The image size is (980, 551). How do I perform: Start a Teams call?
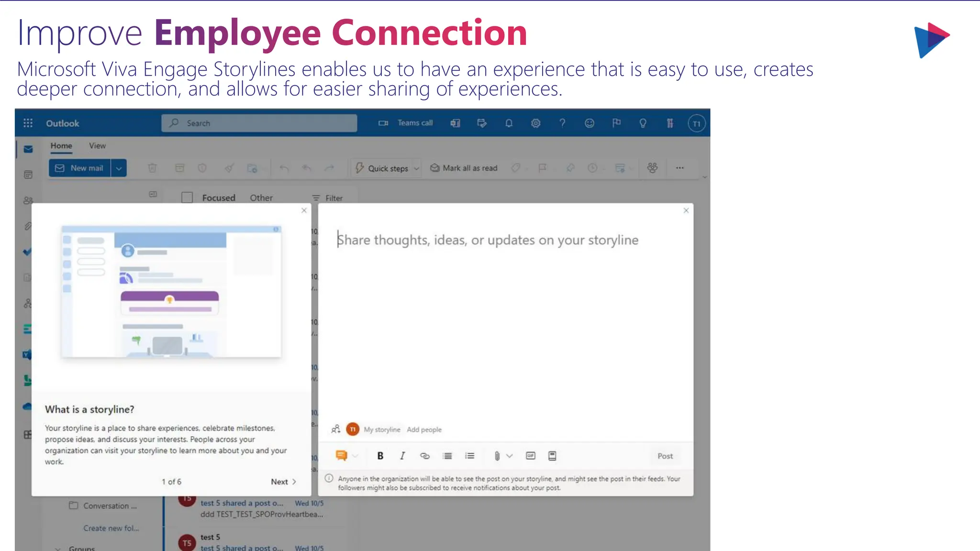(x=406, y=123)
